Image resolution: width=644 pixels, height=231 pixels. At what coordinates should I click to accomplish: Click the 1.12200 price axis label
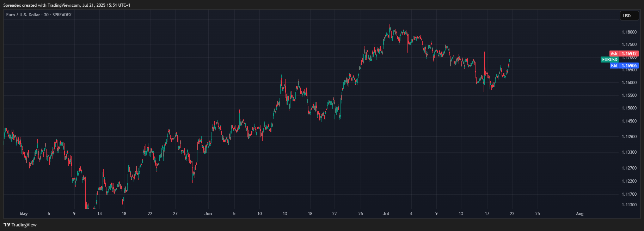(x=629, y=181)
